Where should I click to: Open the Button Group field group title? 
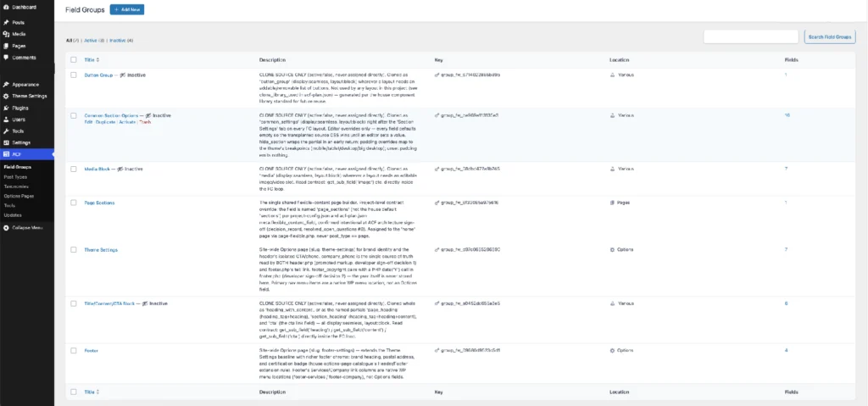click(x=98, y=75)
